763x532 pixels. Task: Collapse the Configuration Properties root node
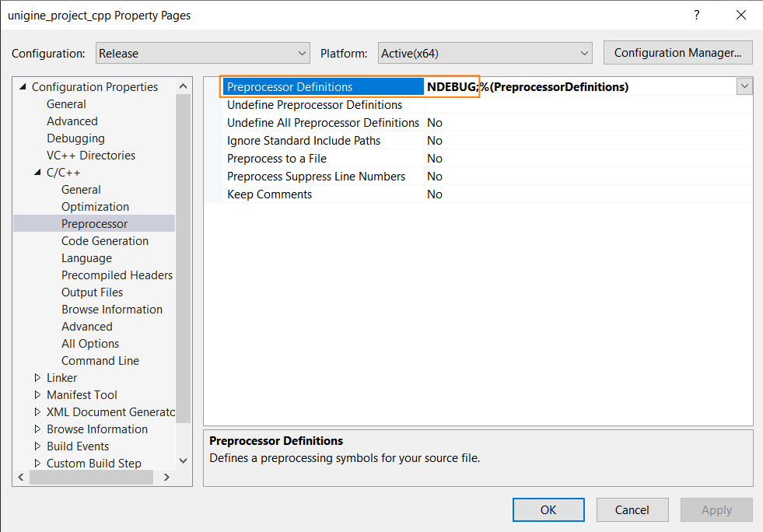[x=23, y=86]
